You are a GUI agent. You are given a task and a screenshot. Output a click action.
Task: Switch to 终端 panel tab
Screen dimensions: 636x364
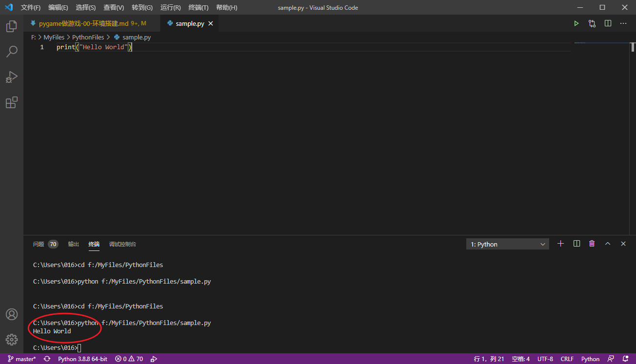94,244
